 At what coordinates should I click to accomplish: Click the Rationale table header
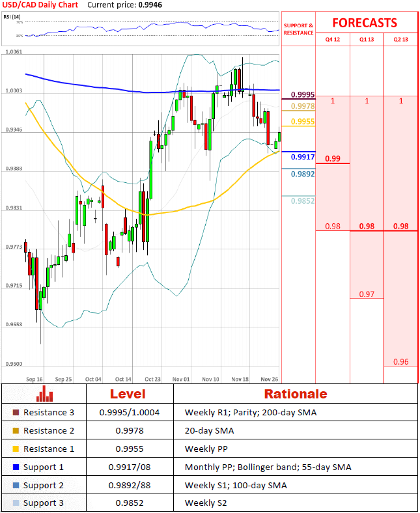point(296,394)
